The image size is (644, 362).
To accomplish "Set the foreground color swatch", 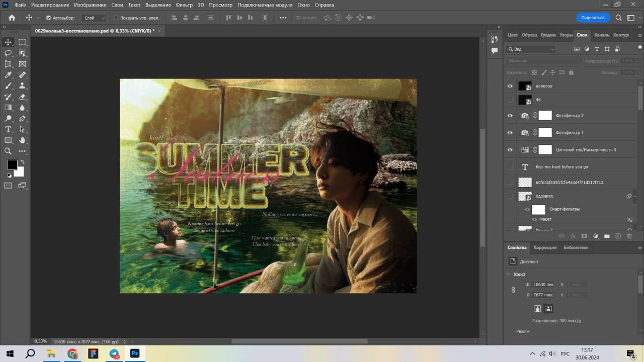I will coord(12,165).
